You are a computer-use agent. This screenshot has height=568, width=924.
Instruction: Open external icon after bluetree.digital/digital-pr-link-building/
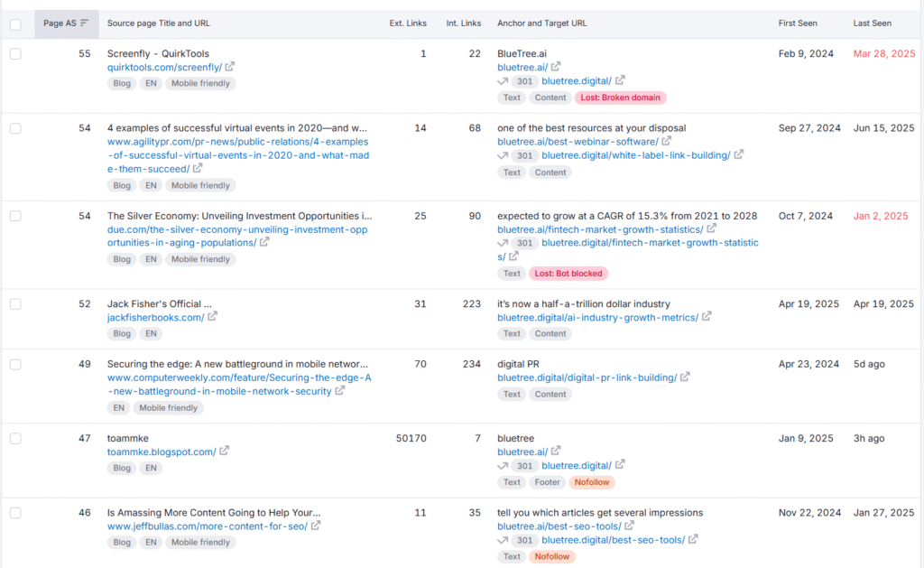point(686,377)
